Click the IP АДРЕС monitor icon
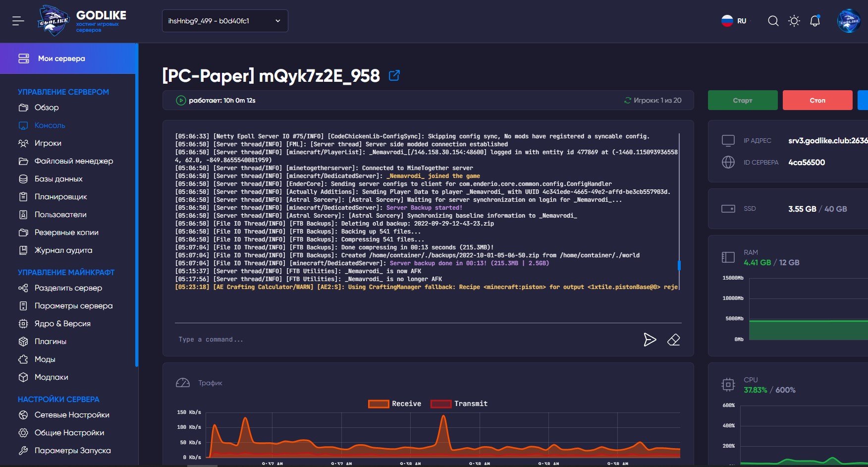The width and height of the screenshot is (868, 467). 728,141
